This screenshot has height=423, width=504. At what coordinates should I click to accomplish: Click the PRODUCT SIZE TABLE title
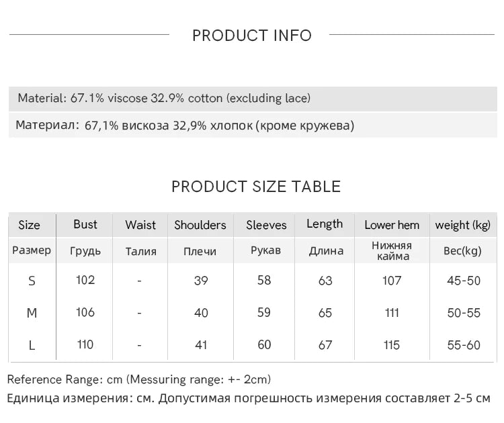pos(256,187)
